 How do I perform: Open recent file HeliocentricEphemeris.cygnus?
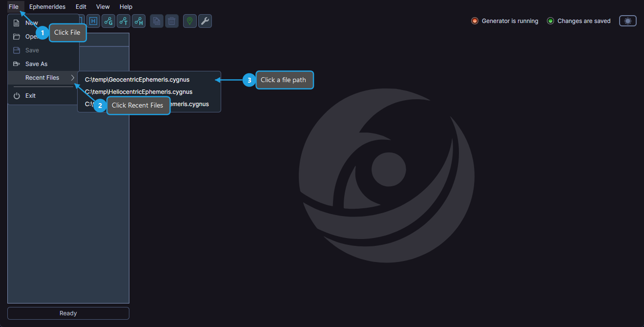pyautogui.click(x=139, y=92)
